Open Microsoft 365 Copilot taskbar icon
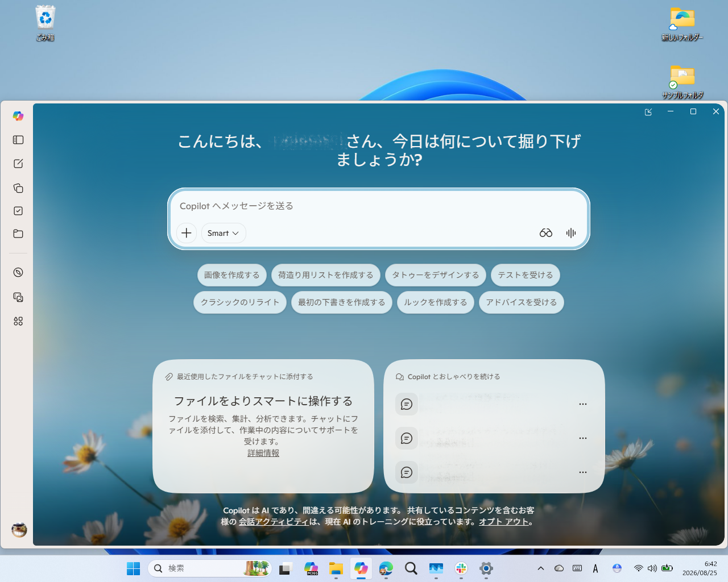 [311, 568]
